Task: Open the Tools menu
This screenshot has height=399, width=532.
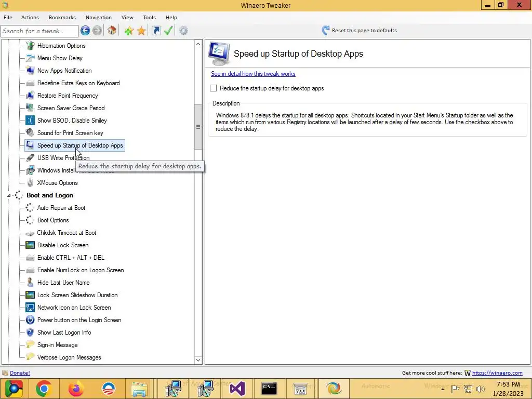Action: pyautogui.click(x=149, y=17)
